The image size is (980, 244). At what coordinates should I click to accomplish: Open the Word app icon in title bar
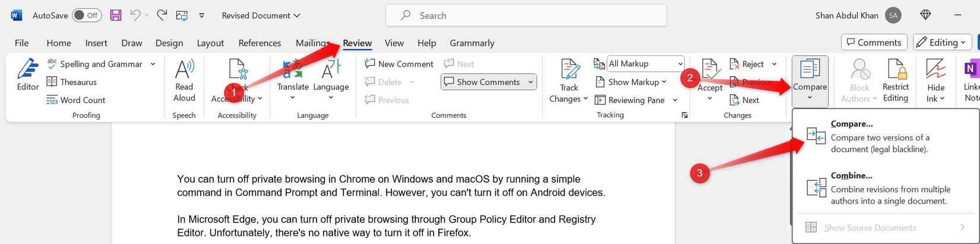tap(17, 15)
